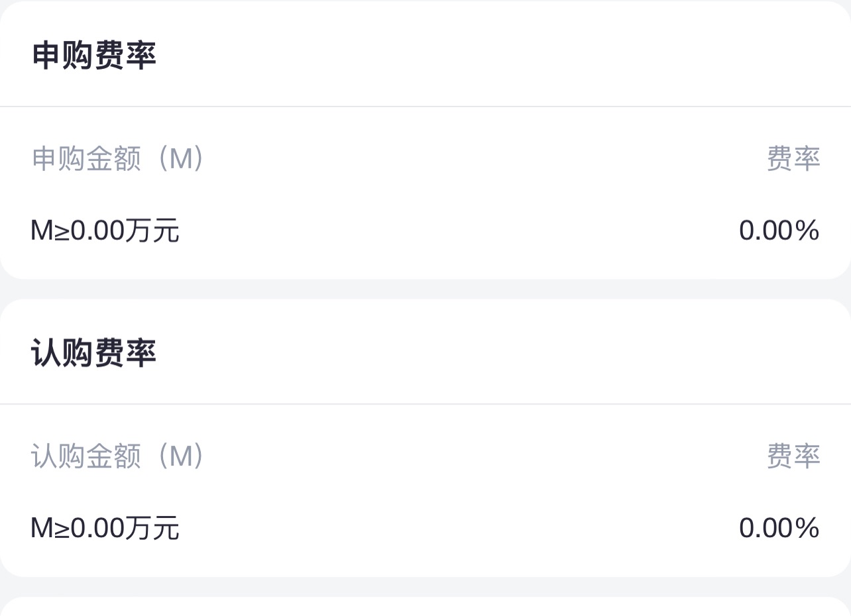This screenshot has height=616, width=851.
Task: Select the 认购金额（M） column label
Action: click(117, 456)
